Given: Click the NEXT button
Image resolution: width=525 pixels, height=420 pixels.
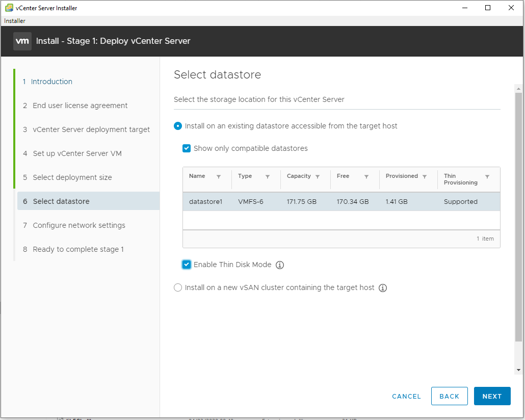Looking at the screenshot, I should click(492, 396).
